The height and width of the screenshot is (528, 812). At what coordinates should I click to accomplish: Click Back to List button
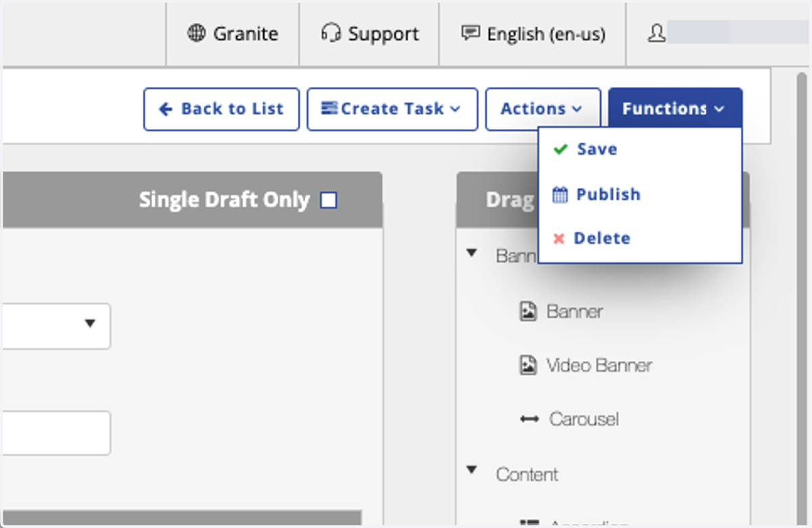(x=221, y=109)
